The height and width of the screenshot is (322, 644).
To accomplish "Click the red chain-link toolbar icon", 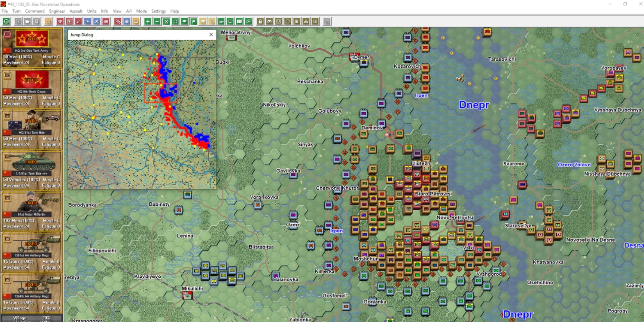I will click(118, 21).
